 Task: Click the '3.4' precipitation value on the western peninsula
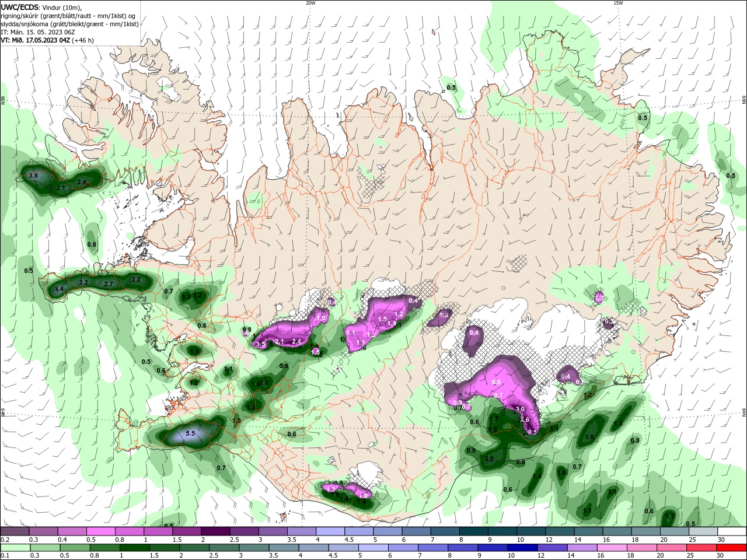59,289
